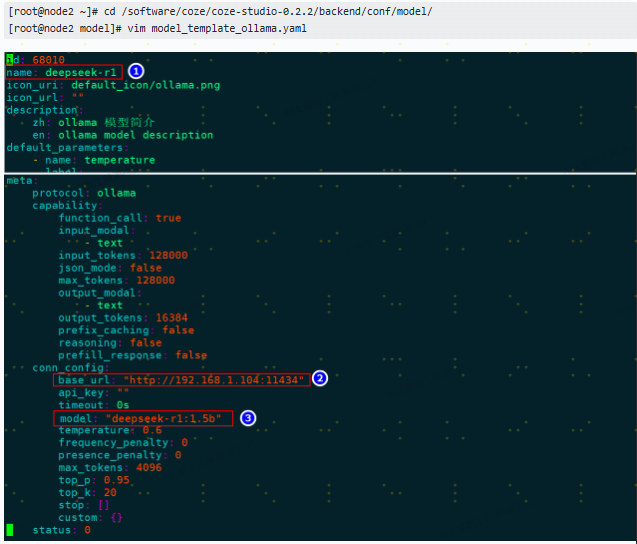Click the zh: ollama description line
The height and width of the screenshot is (544, 637).
click(x=93, y=122)
